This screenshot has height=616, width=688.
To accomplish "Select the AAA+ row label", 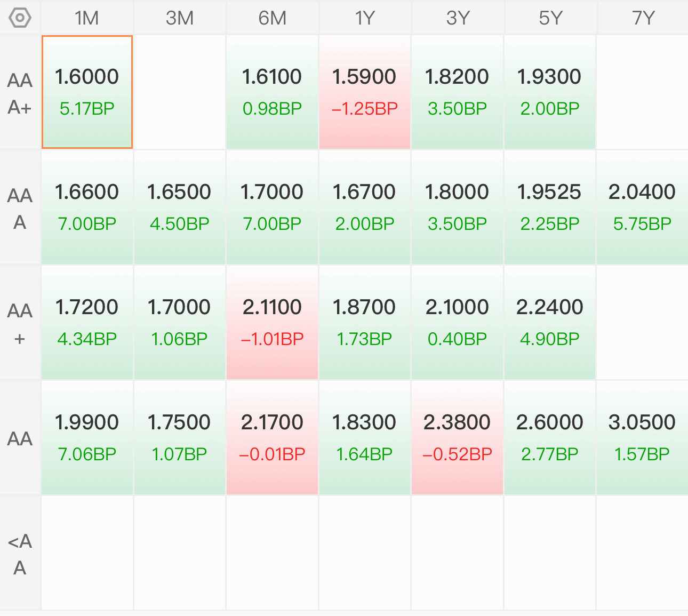I will [20, 93].
